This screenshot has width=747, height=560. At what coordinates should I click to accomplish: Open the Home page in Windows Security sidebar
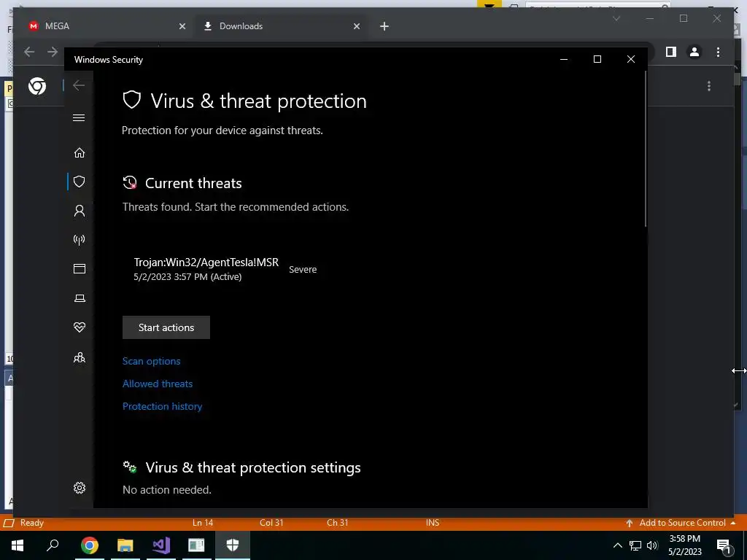pyautogui.click(x=79, y=152)
